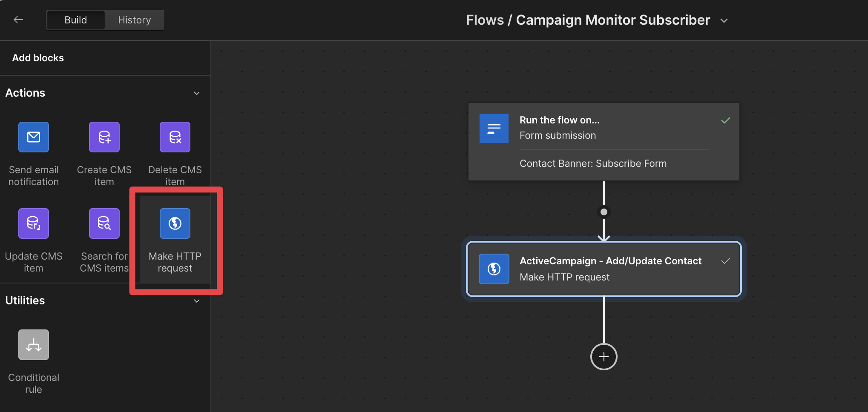Click 'ActiveCampaign - Add/Update Contact' title
The height and width of the screenshot is (412, 868).
click(x=611, y=261)
